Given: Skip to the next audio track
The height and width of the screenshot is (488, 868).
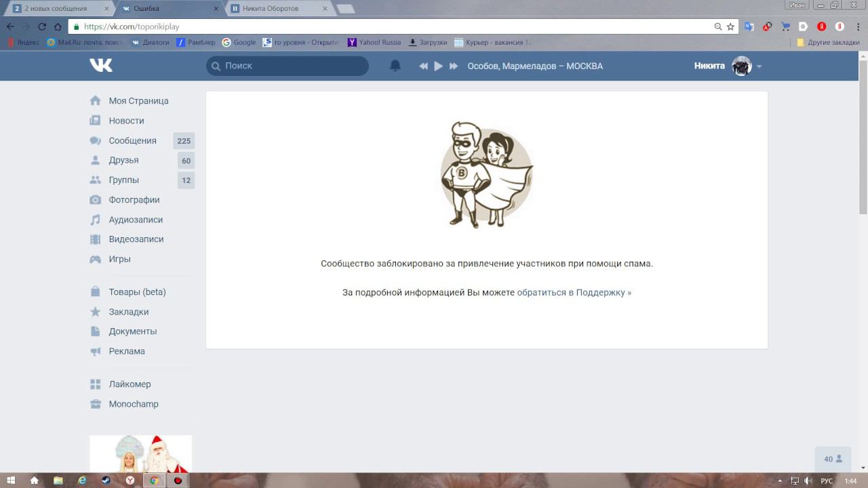Looking at the screenshot, I should coord(454,66).
